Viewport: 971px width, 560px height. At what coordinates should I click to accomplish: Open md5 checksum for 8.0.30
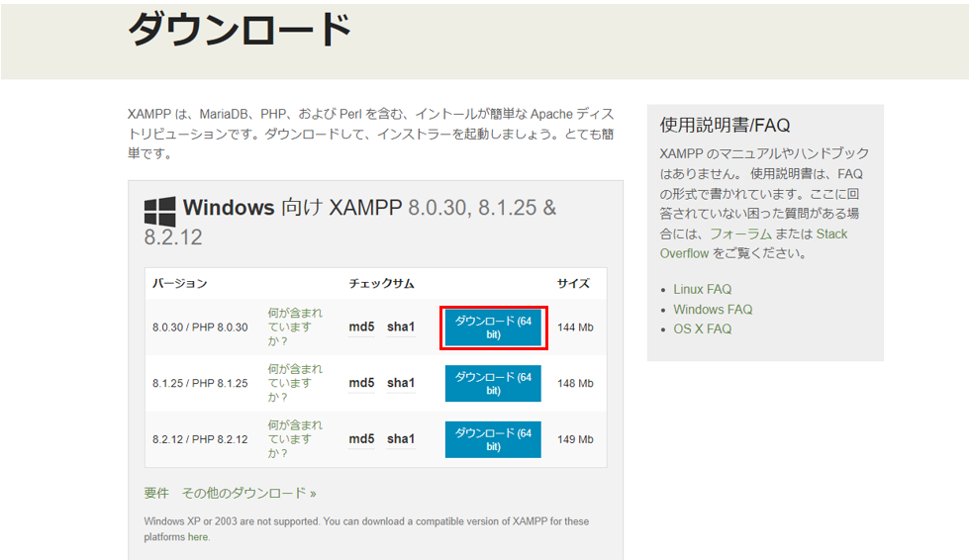pyautogui.click(x=361, y=327)
